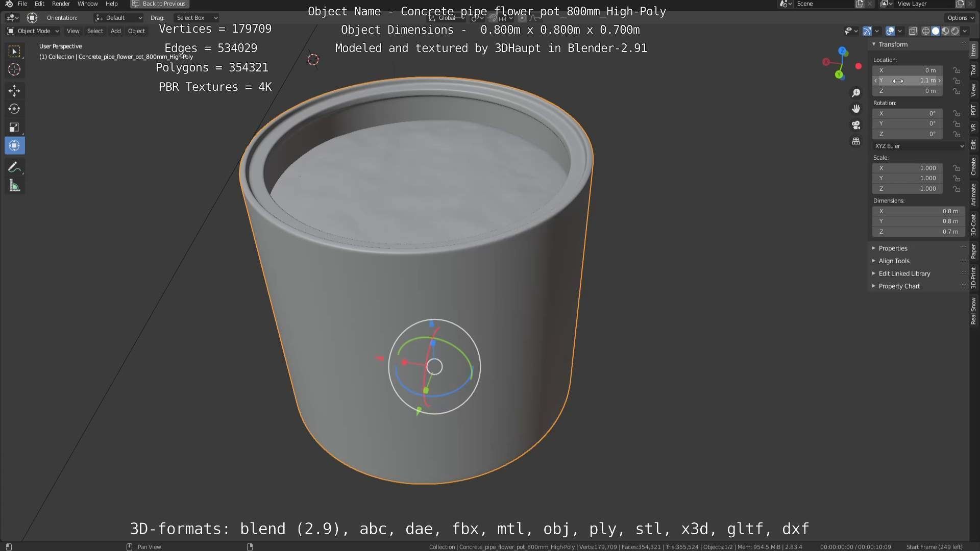Open the scene browse icon
The height and width of the screenshot is (551, 980).
tap(786, 4)
